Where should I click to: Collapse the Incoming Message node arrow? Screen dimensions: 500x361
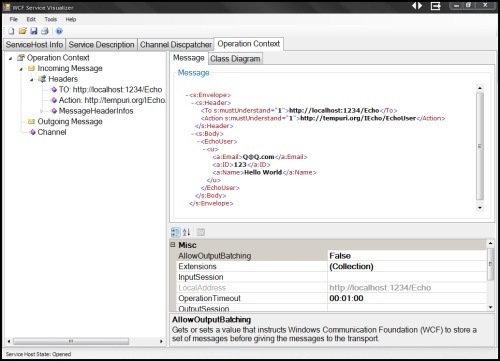[21, 69]
